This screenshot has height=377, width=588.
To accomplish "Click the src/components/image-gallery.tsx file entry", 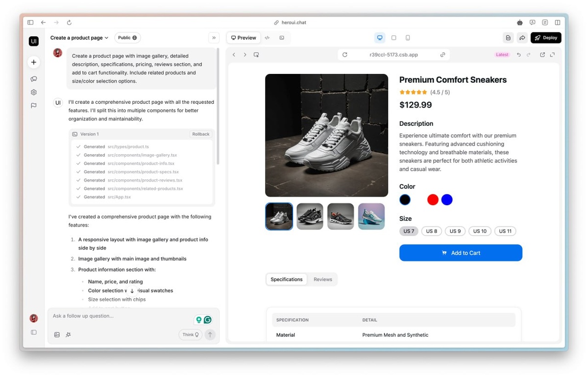I will pos(142,155).
